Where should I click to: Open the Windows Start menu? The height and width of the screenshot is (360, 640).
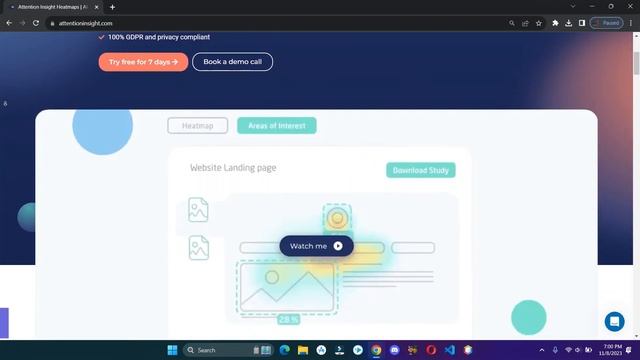pos(173,350)
